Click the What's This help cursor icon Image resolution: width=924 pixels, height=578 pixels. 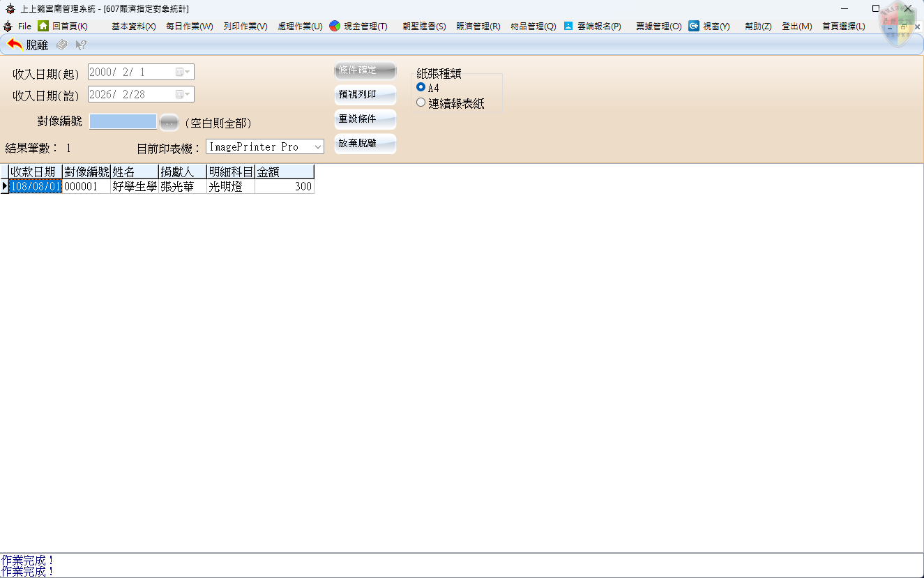81,45
